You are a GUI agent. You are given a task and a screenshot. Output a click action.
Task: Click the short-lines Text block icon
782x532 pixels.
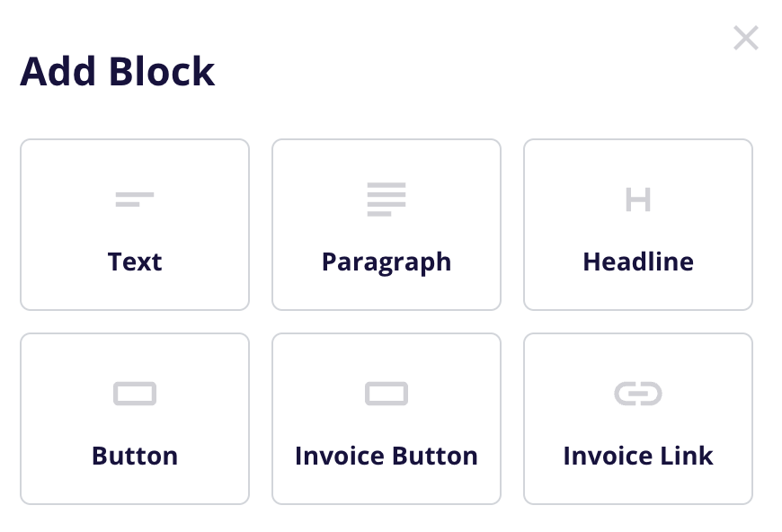135,199
